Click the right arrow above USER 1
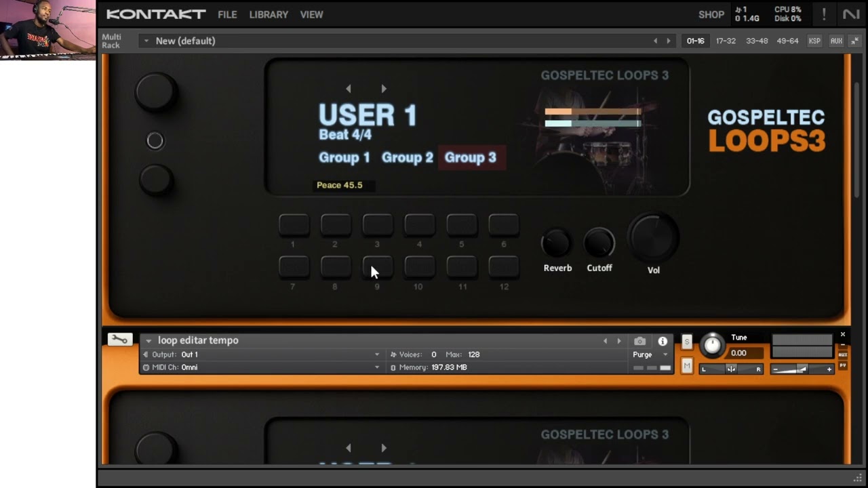868x488 pixels. point(384,89)
